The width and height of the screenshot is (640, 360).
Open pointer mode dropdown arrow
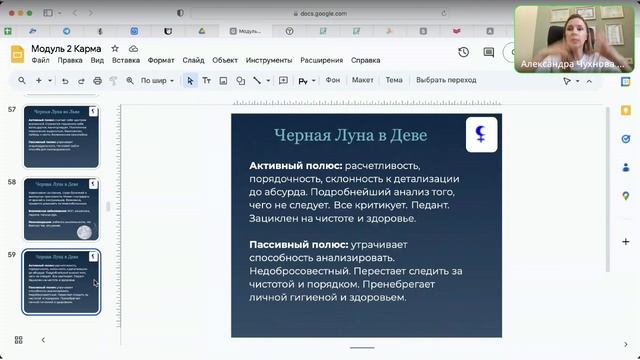[x=578, y=81]
